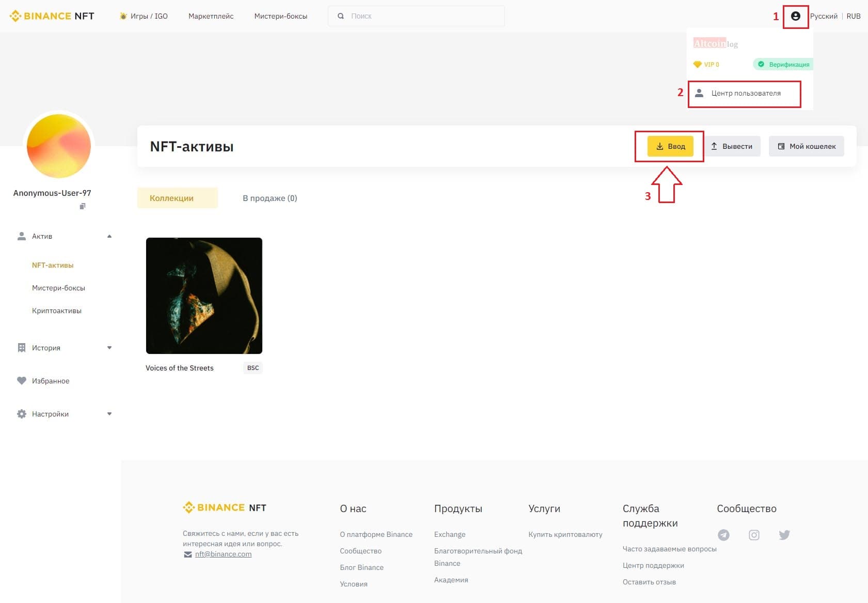Image resolution: width=868 pixels, height=603 pixels.
Task: Expand the Настройки sidebar section
Action: point(109,414)
